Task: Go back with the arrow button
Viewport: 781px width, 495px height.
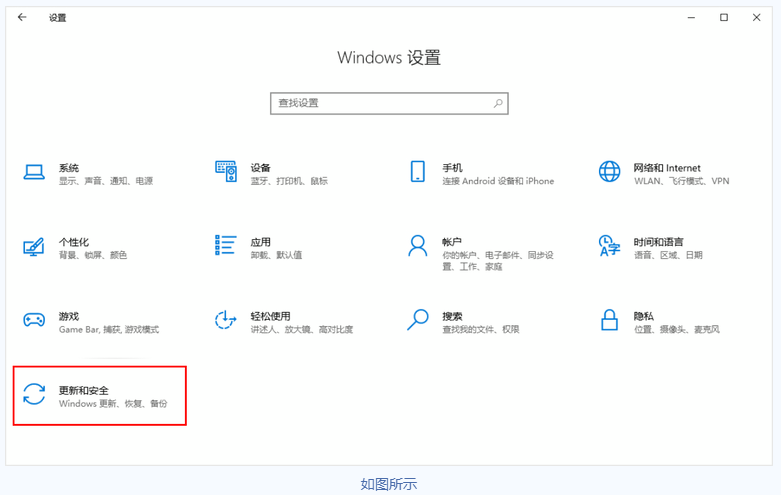Action: tap(22, 17)
